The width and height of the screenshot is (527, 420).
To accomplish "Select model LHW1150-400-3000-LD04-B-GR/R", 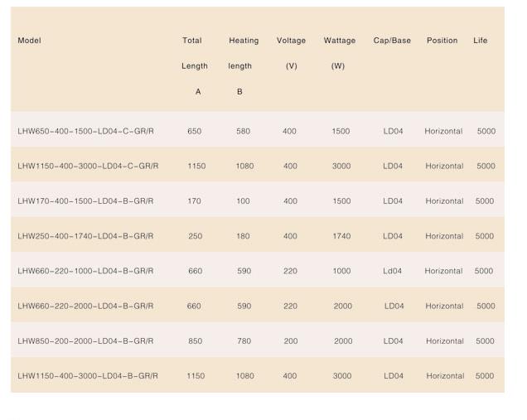I will [x=88, y=375].
